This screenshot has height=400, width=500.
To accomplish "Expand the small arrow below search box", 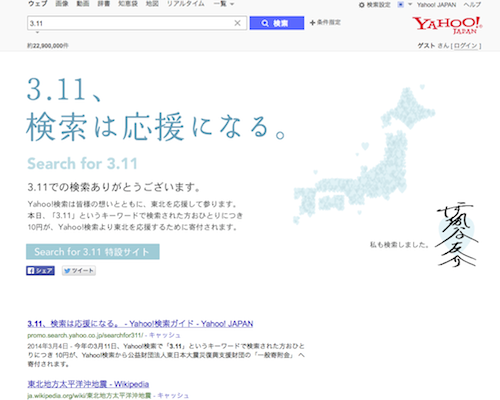I will pyautogui.click(x=37, y=33).
